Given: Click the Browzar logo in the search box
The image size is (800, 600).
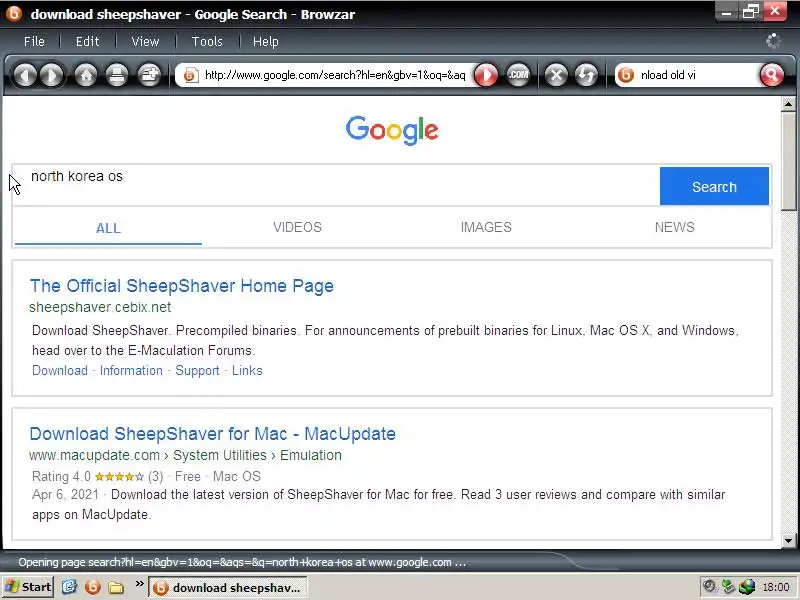Looking at the screenshot, I should [626, 76].
